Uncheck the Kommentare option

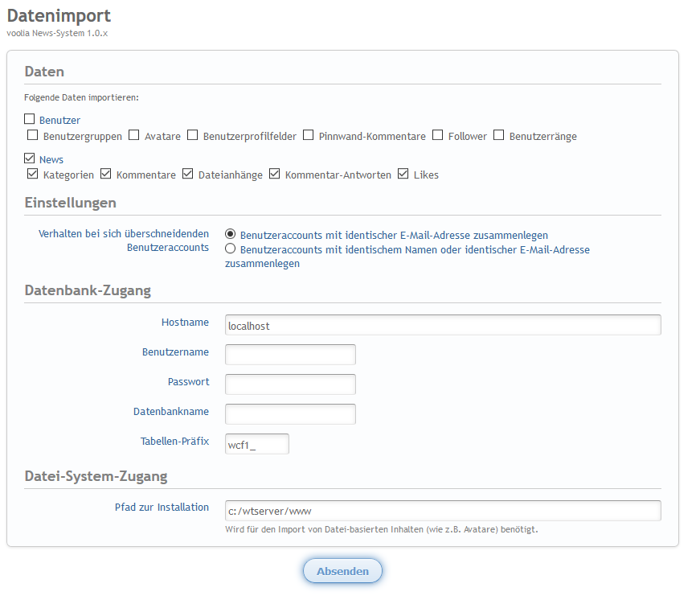(106, 174)
